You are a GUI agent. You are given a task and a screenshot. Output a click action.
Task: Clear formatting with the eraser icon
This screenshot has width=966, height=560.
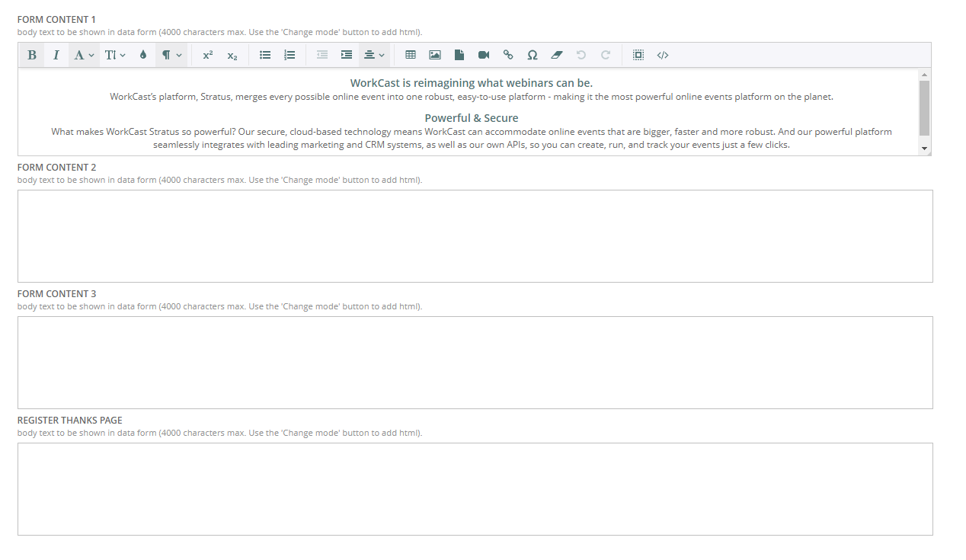coord(557,55)
